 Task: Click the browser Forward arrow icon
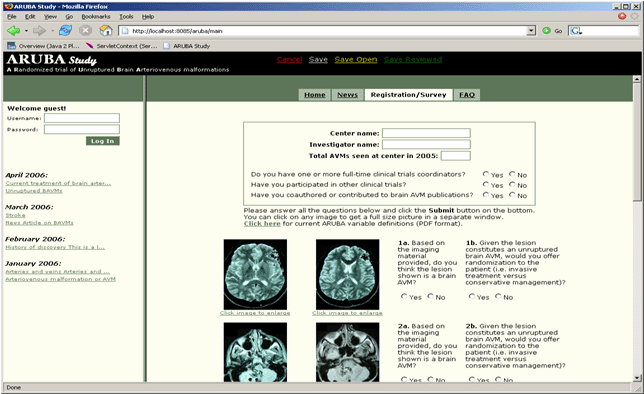39,31
